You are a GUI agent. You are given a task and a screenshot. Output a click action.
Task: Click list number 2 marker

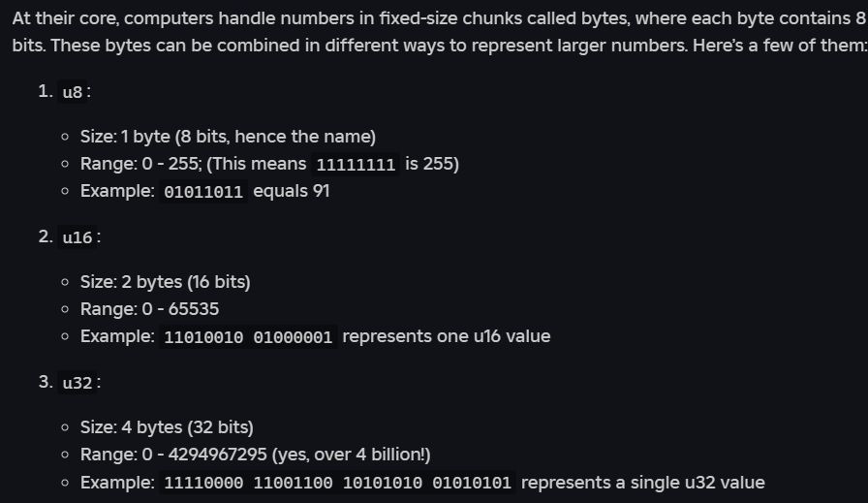coord(46,236)
